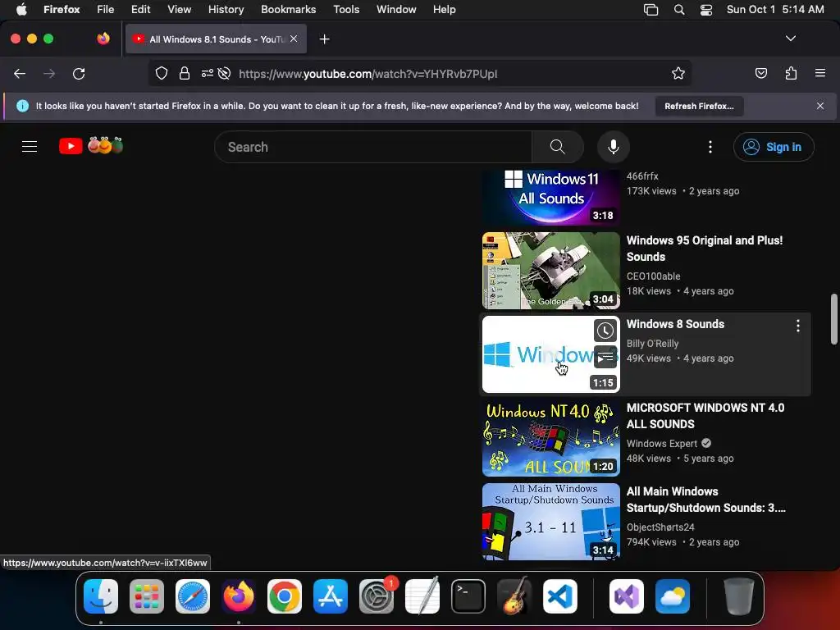The height and width of the screenshot is (630, 840).
Task: Open Firefox tracking protection shield
Action: 162,73
